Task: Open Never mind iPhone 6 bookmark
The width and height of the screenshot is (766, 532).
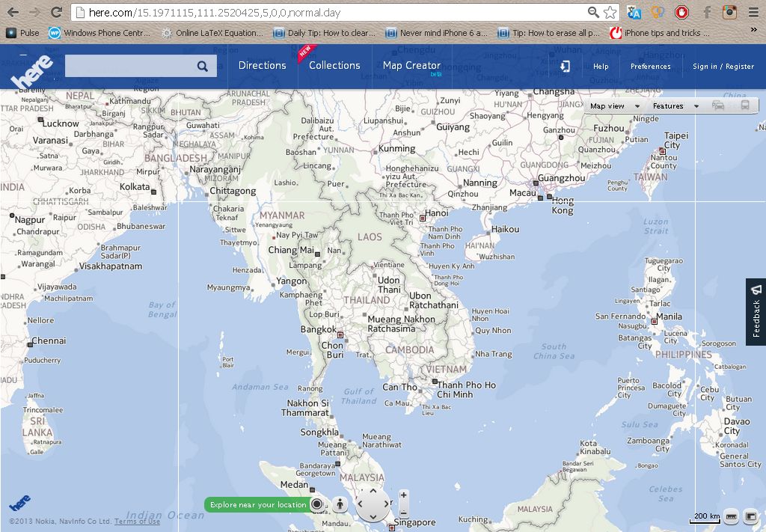Action: pos(437,33)
